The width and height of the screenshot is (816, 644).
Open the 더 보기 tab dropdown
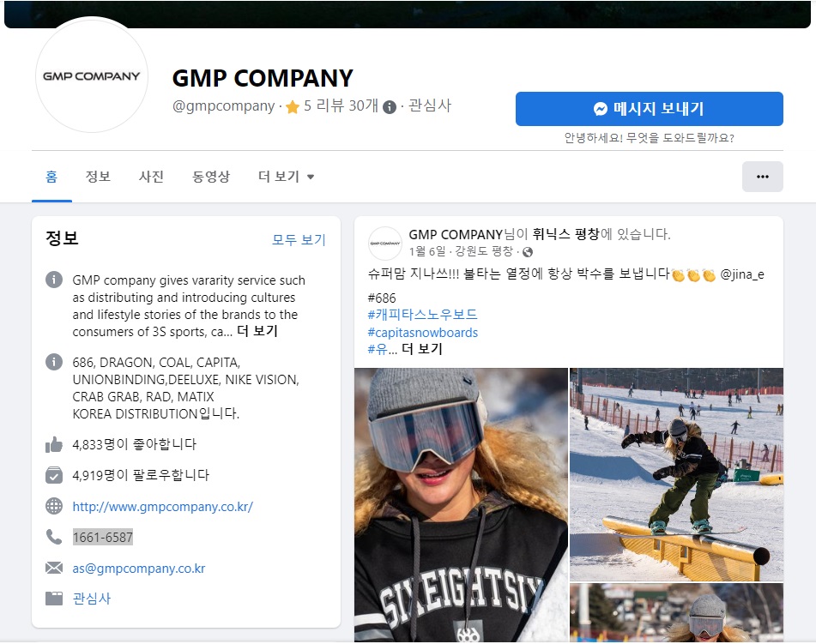286,177
